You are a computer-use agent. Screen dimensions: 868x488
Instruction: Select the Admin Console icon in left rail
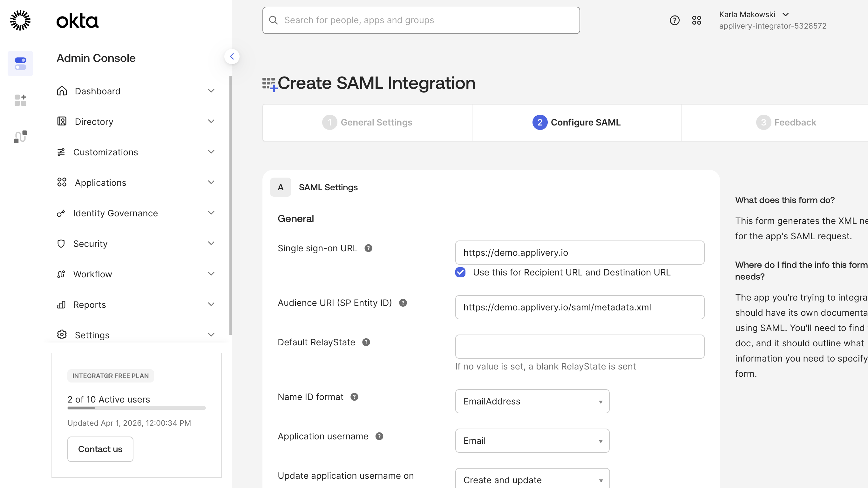coord(20,63)
